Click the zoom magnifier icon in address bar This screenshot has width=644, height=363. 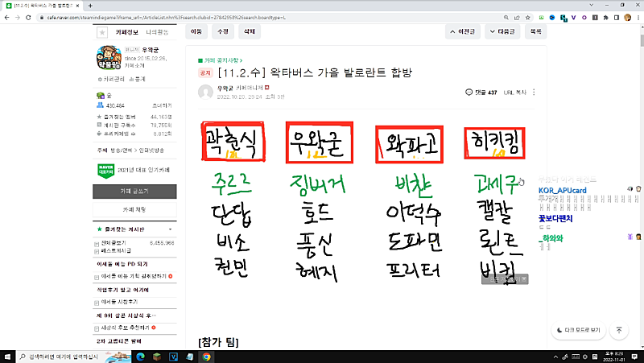[506, 18]
